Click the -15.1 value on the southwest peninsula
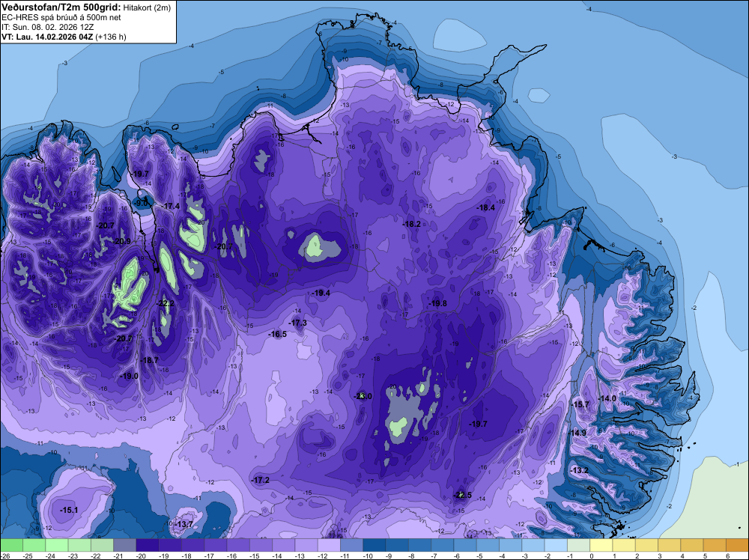 [x=69, y=511]
